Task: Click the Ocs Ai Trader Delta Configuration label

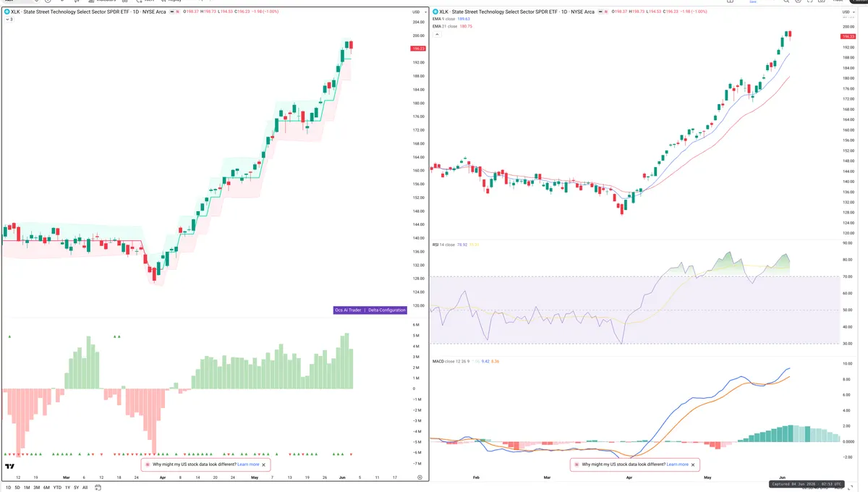Action: coord(370,310)
